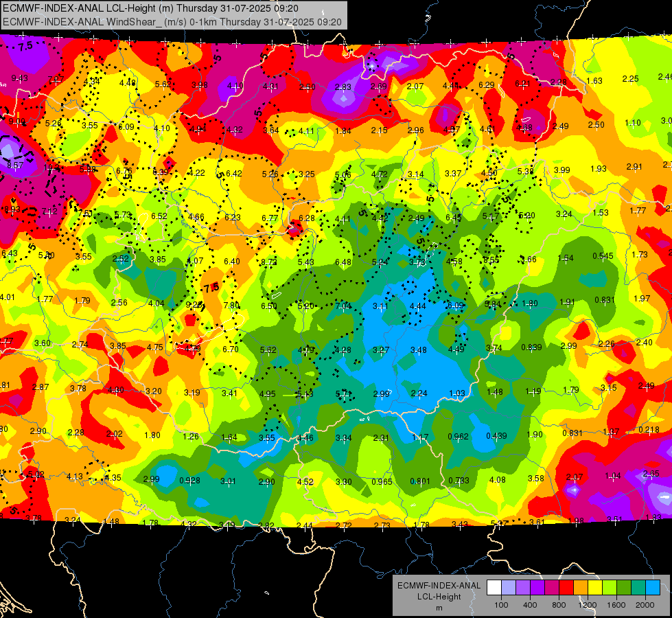
Task: Click the 1200 legend scale label
Action: pos(587,605)
